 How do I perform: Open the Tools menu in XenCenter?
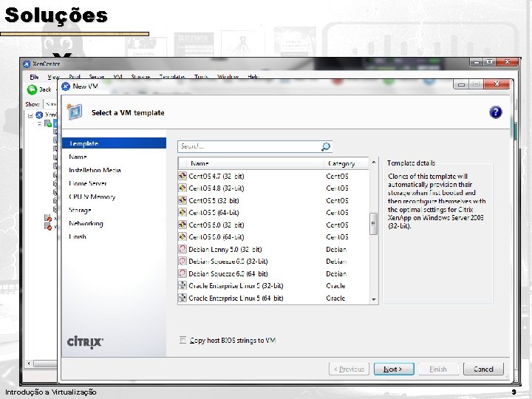[x=201, y=77]
